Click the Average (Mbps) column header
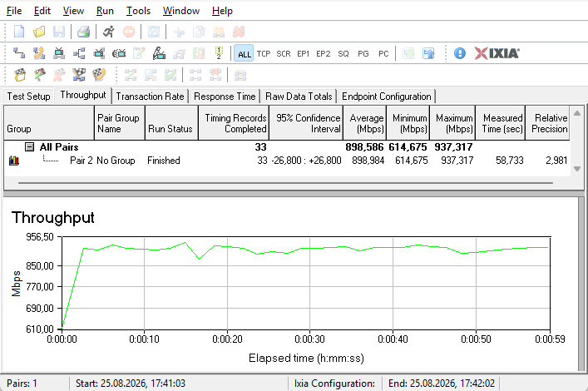The width and height of the screenshot is (588, 391). [x=364, y=123]
